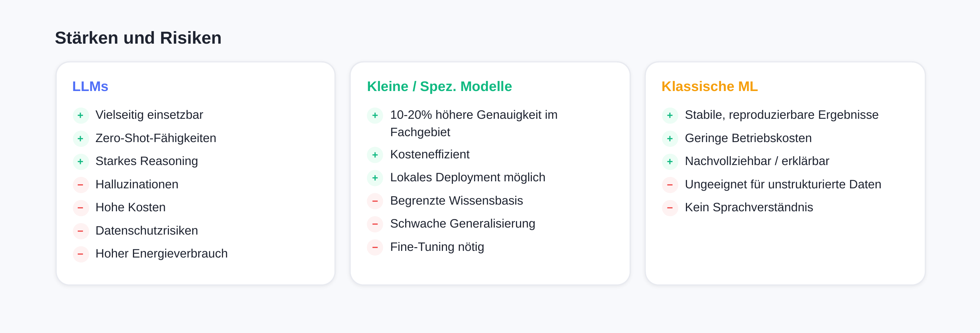Screen dimensions: 980x333
Task: Click the minus icon beside Halluzinationen
Action: click(x=81, y=185)
